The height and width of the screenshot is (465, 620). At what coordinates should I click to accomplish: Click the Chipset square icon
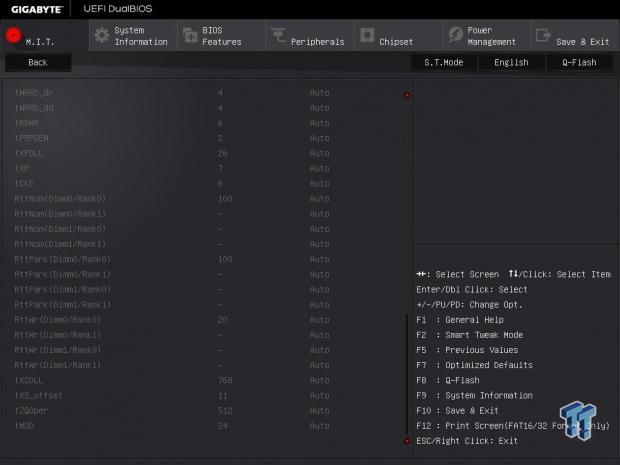367,35
